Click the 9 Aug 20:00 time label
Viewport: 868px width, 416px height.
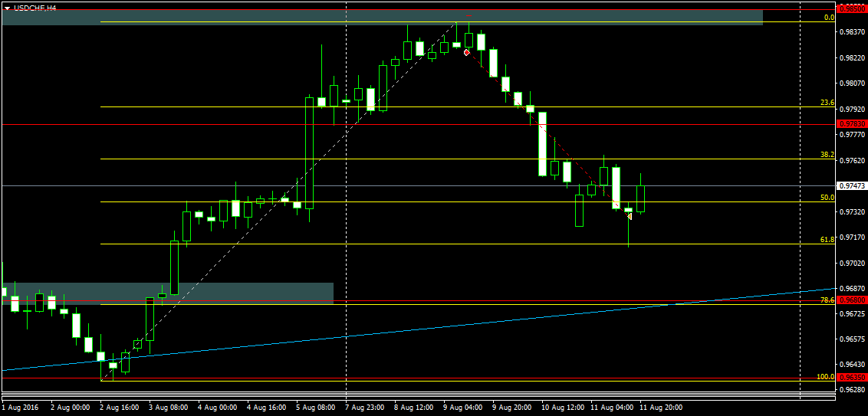pos(513,407)
